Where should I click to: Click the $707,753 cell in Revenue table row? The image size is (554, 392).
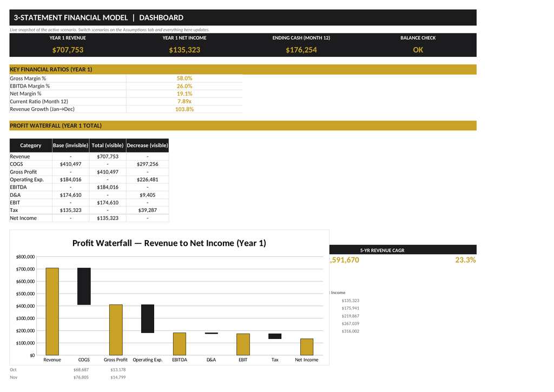coord(108,156)
